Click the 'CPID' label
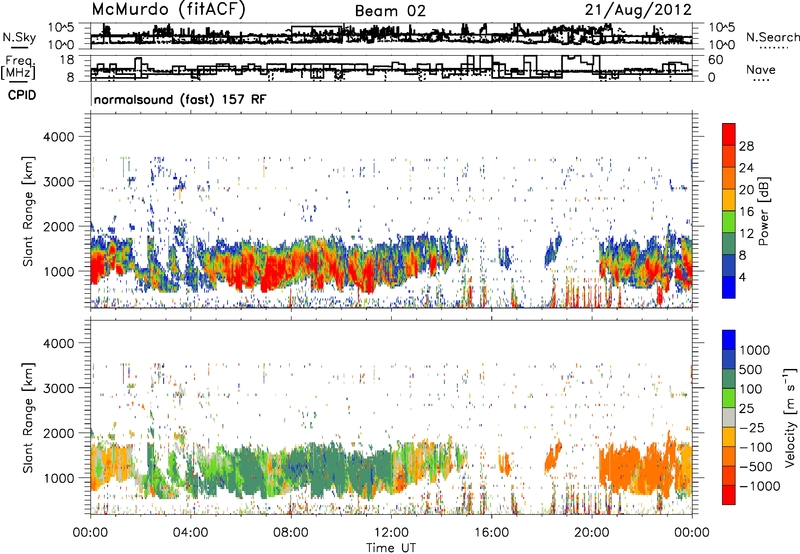The height and width of the screenshot is (554, 800). 22,95
